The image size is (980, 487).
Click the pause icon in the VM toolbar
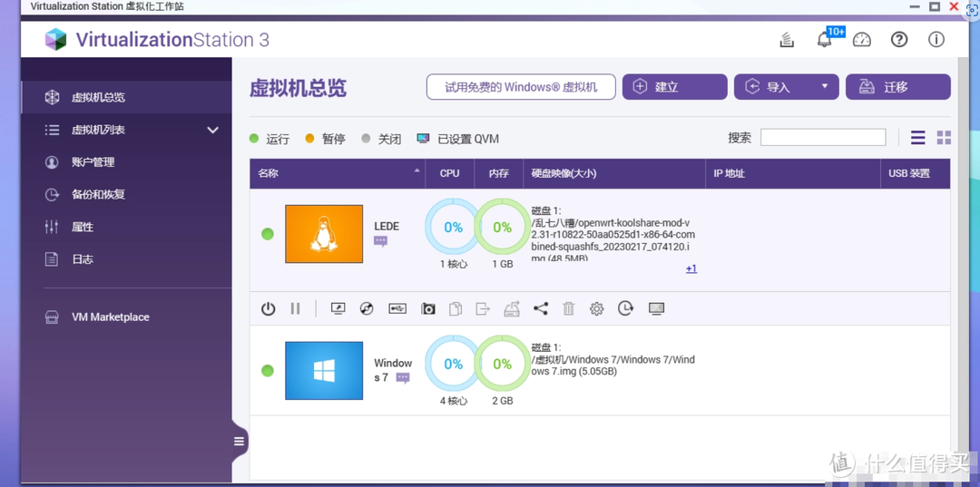296,308
